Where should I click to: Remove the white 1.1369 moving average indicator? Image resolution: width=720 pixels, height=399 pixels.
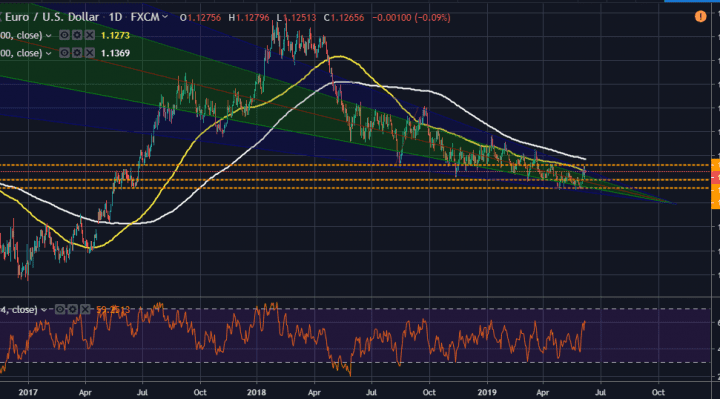[x=90, y=53]
